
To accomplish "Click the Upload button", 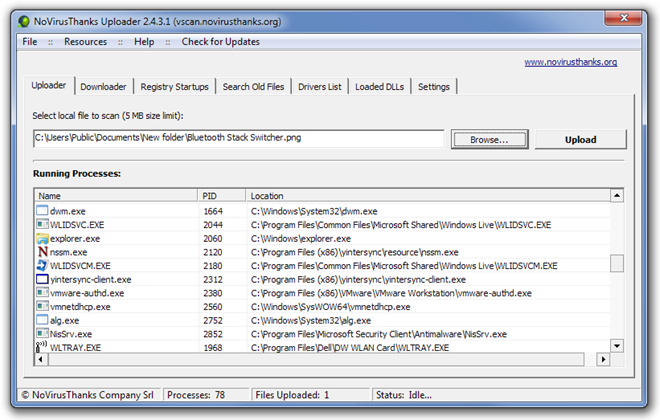I will [x=580, y=139].
